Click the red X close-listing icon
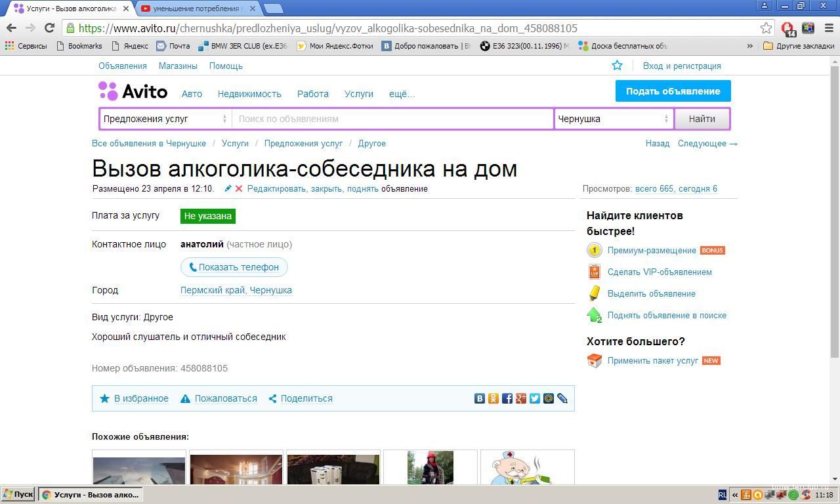Viewport: 840px width, 504px height. pos(239,189)
